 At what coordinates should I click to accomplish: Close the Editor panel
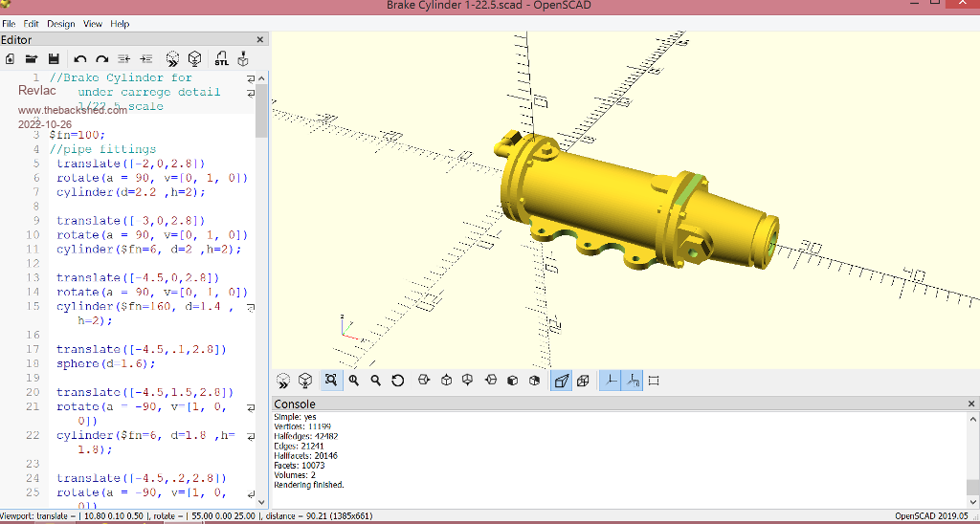pos(260,40)
